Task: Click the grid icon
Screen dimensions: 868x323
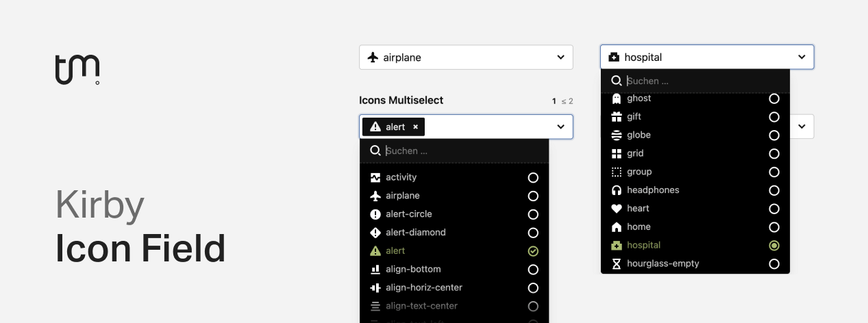Action: click(616, 154)
